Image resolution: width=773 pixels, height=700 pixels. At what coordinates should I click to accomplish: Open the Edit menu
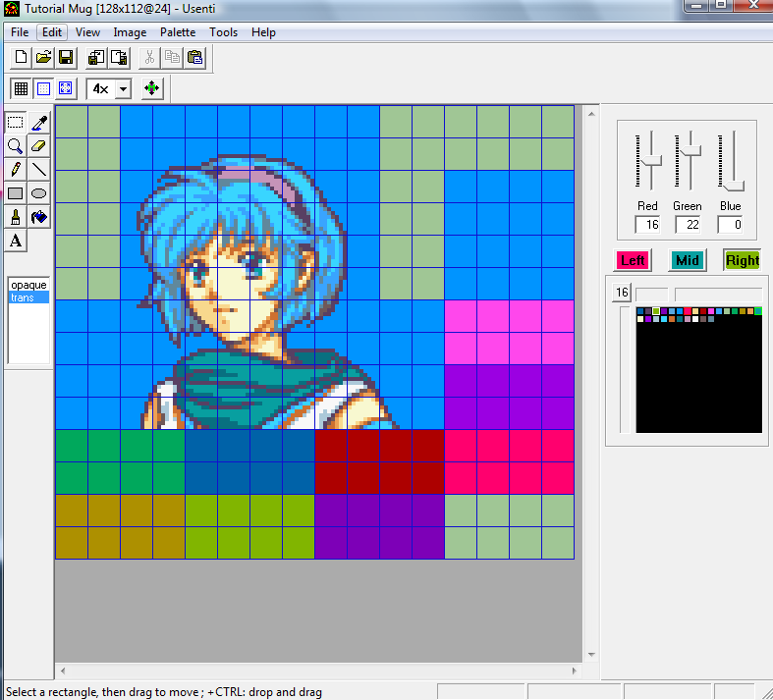52,32
